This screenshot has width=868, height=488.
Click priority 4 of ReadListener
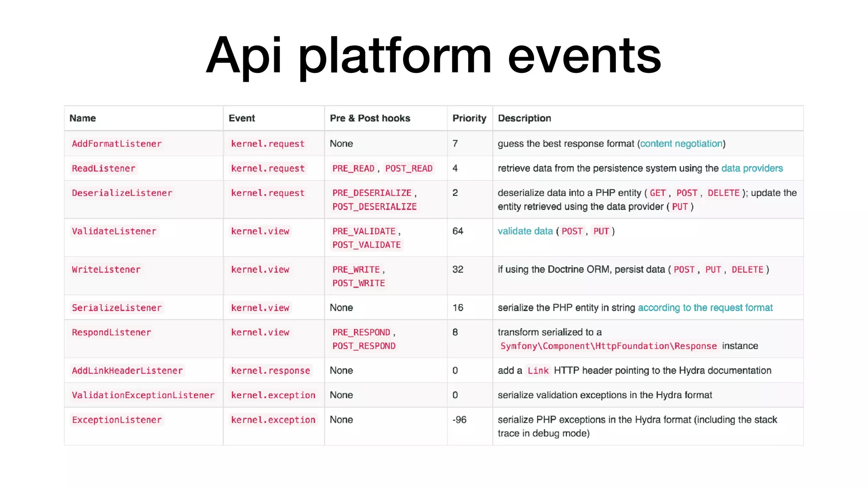[x=455, y=168]
